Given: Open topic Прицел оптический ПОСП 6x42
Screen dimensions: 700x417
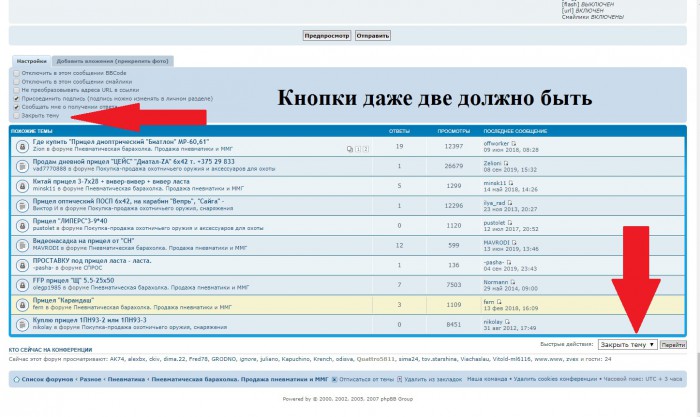Looking at the screenshot, I should point(128,201).
